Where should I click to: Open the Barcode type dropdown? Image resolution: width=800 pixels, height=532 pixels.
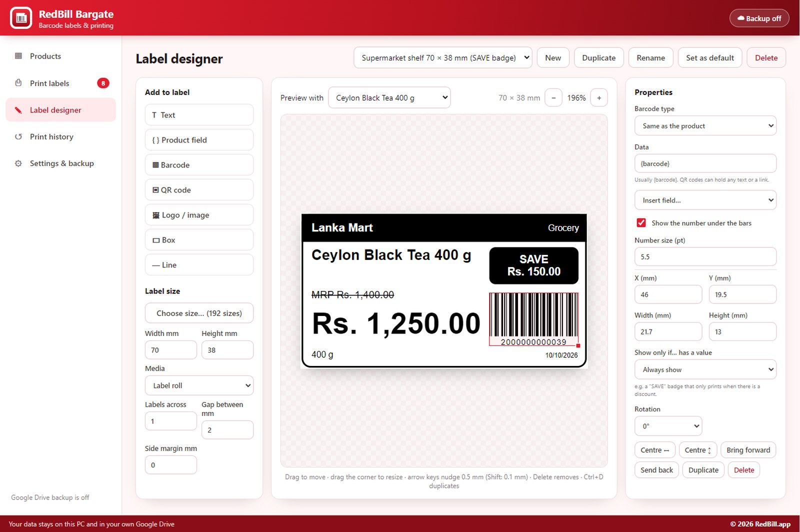pos(705,126)
